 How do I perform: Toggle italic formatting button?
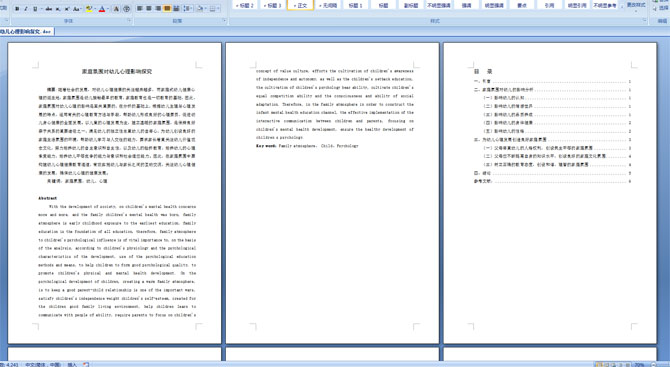(26, 9)
